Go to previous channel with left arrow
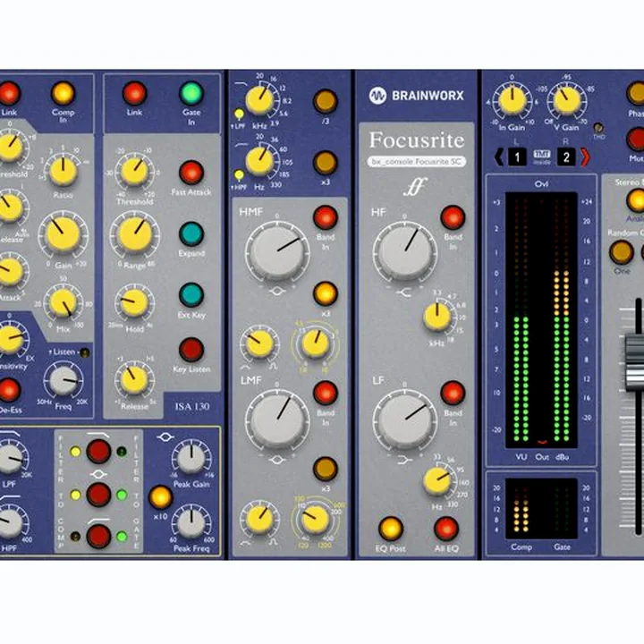Screen dimensions: 644x644 (x=498, y=157)
